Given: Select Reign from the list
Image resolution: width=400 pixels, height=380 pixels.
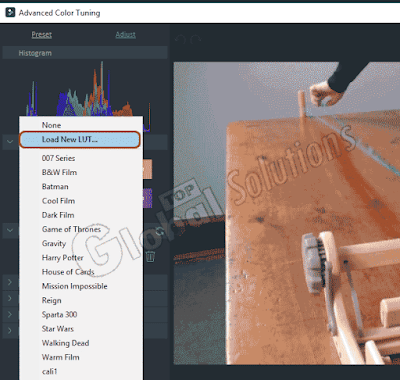Looking at the screenshot, I should click(81, 300).
